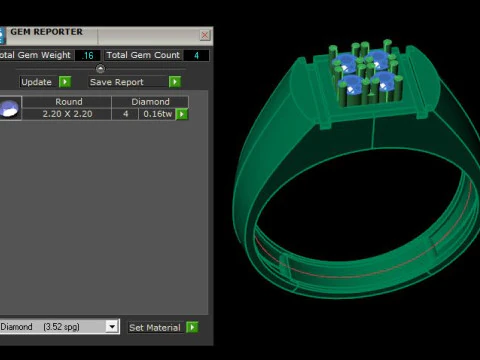Select the Diamond column header cell
This screenshot has width=480, height=360.
coord(150,102)
